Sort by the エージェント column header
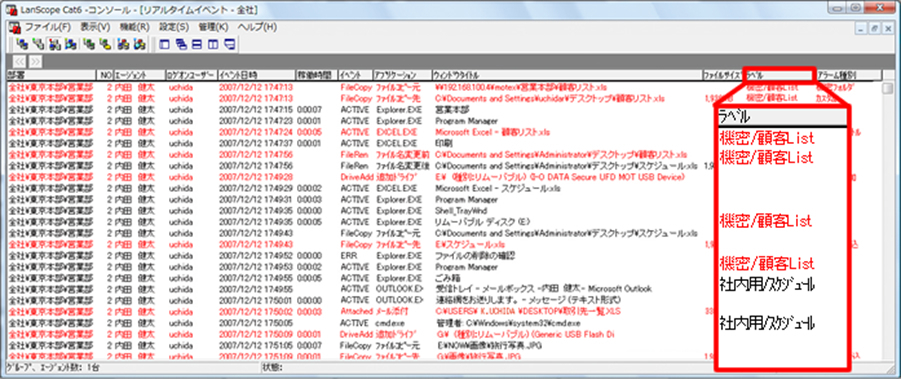The height and width of the screenshot is (379, 901). point(139,75)
